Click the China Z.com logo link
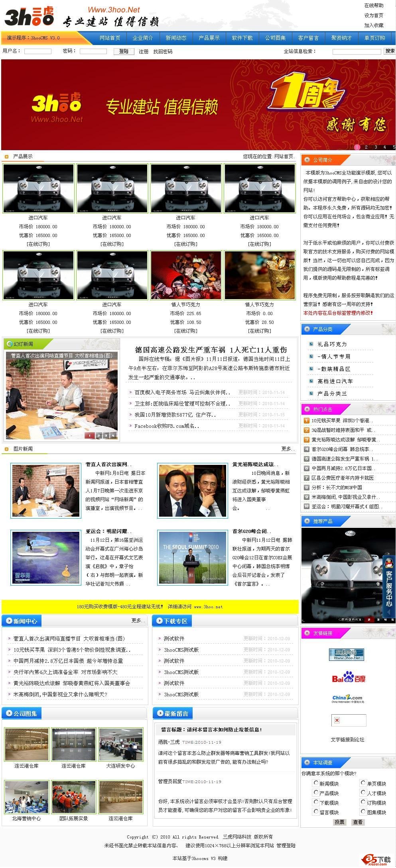Image resolution: width=396 pixels, height=868 pixels. pyautogui.click(x=347, y=699)
